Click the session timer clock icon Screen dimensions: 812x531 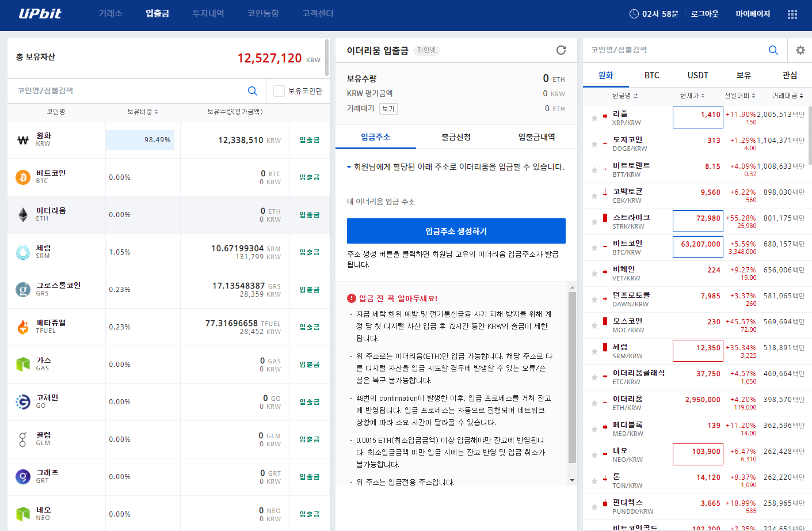(x=634, y=14)
